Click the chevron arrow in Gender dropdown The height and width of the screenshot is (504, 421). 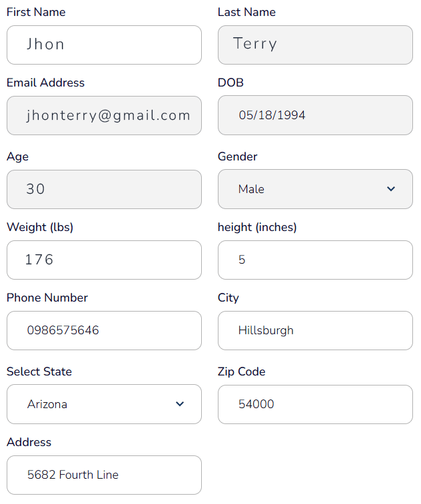pos(391,189)
